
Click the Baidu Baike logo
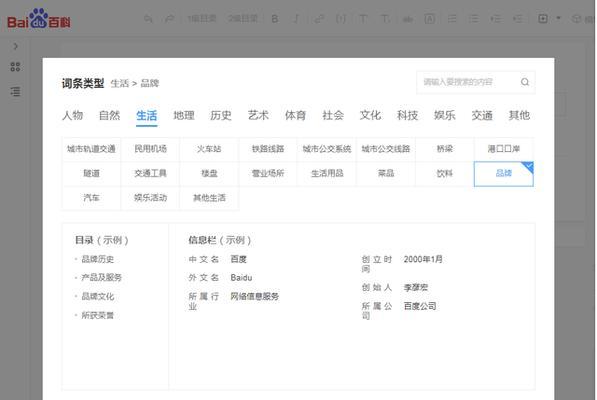(x=39, y=19)
